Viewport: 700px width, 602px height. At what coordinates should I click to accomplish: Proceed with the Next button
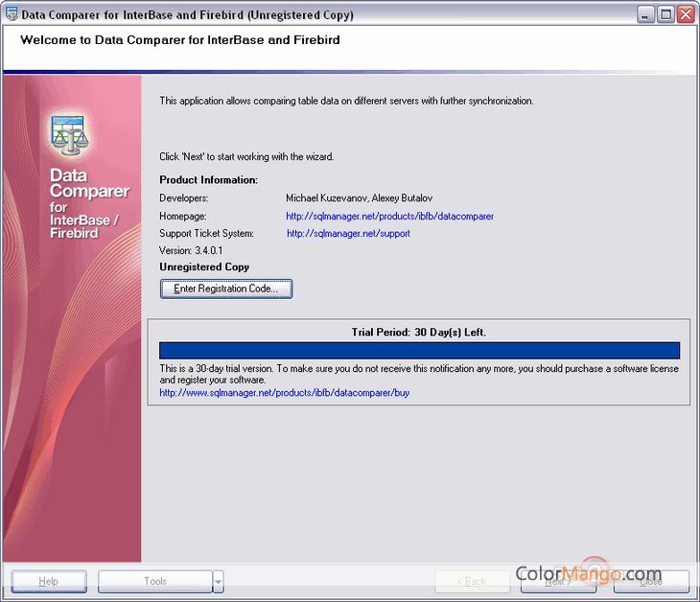[558, 581]
